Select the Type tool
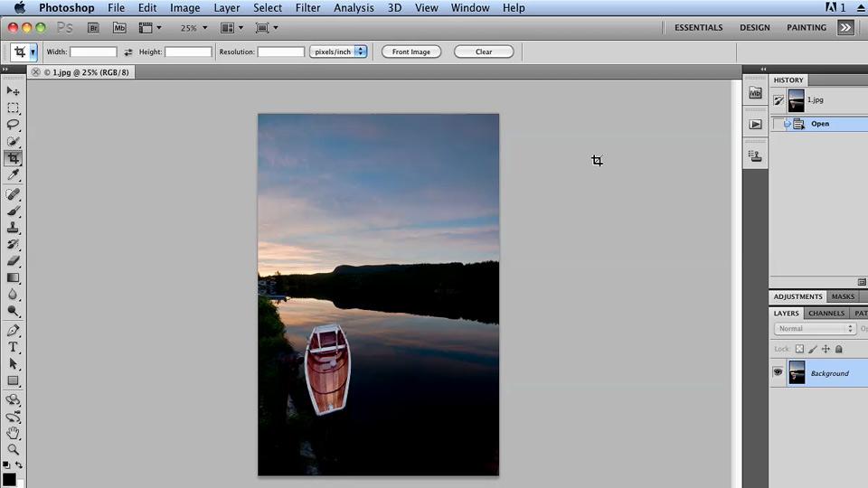 coord(13,347)
